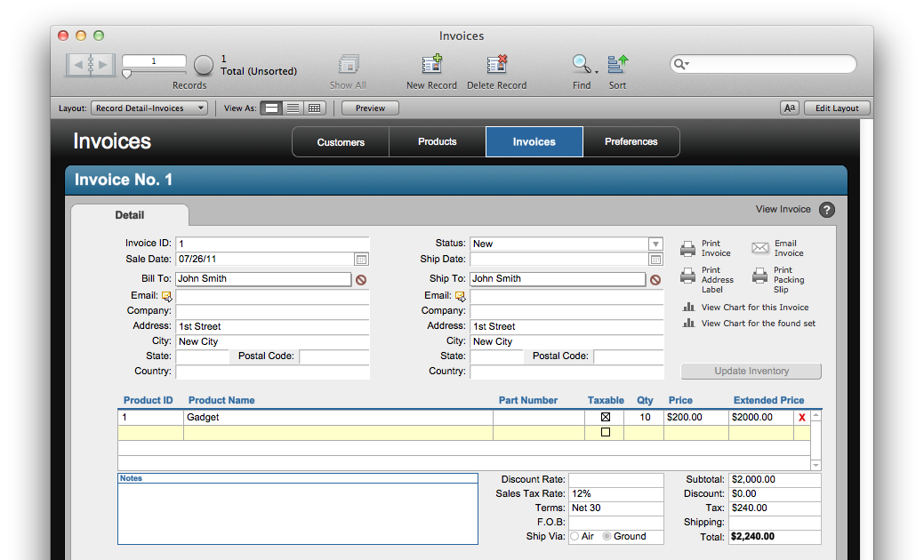Clear the Ship To customer
Screen dimensions: 924x560
pos(655,280)
